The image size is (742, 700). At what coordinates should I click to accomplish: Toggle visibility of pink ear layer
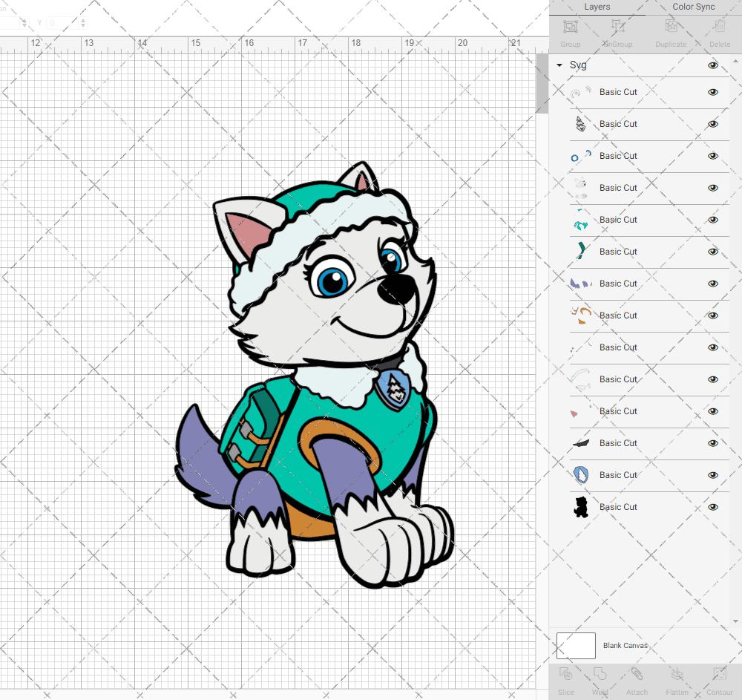(x=712, y=411)
